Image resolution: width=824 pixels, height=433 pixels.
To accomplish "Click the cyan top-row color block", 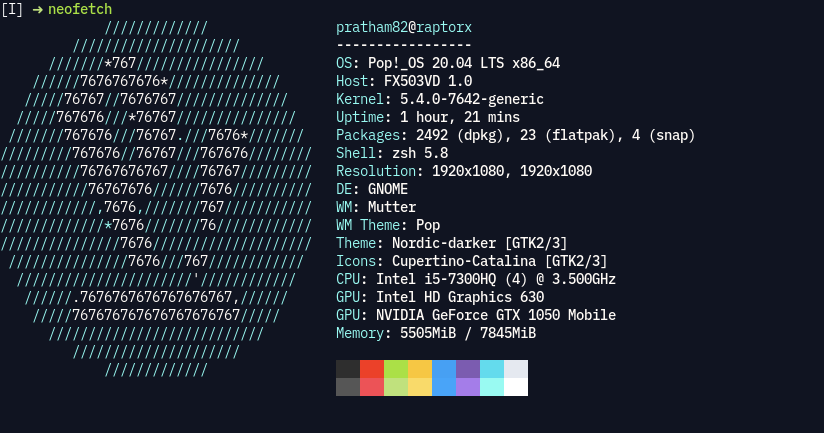I will point(492,369).
